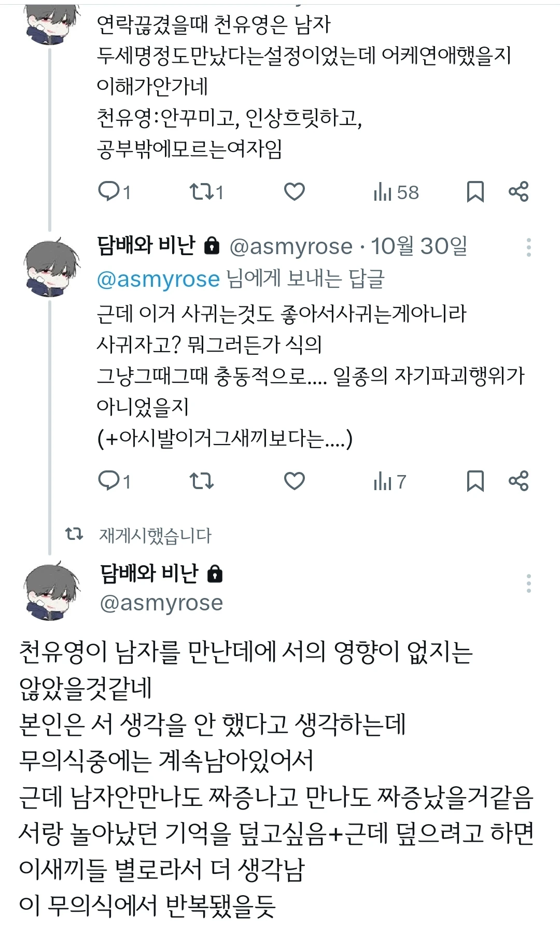Share the October 30 reply tweet
The width and height of the screenshot is (560, 933).
[518, 481]
